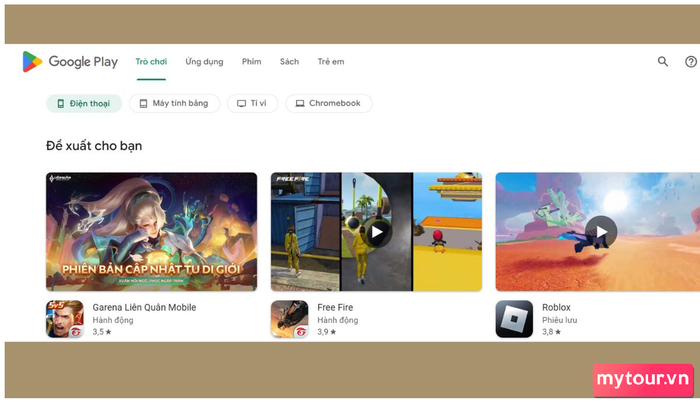Open the Garena Liên Quân Mobile app icon
Screen dimensions: 700x405
point(65,319)
